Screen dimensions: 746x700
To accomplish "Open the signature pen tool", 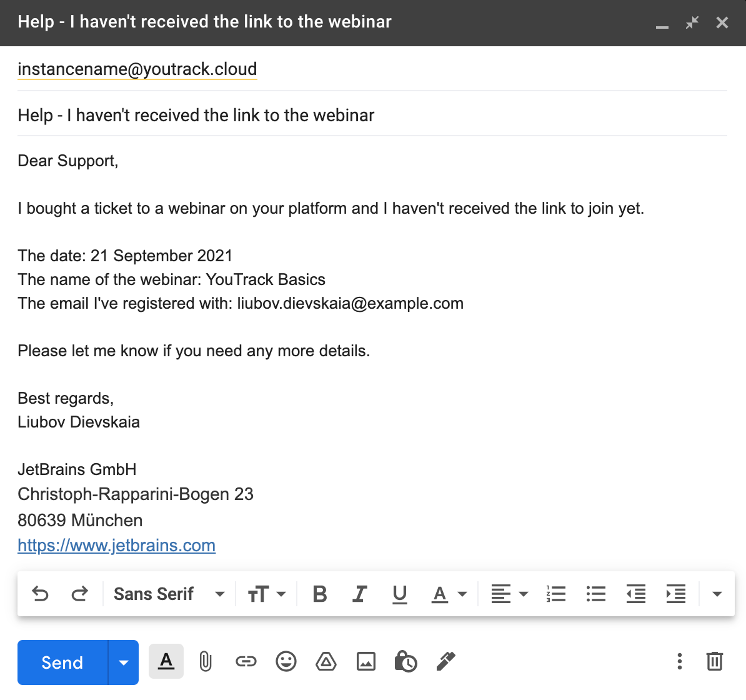I will point(446,661).
